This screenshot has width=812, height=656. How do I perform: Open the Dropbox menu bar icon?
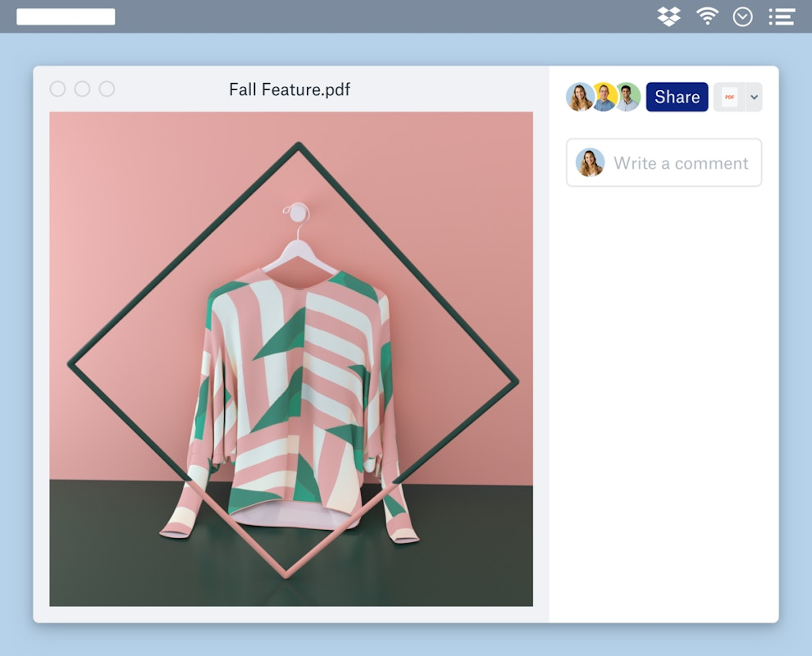pos(668,17)
